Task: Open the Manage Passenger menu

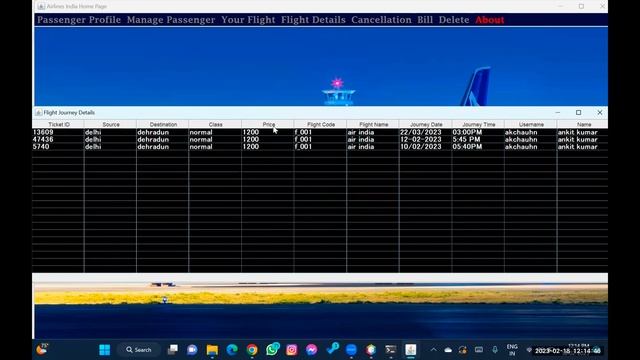Action: tap(171, 20)
